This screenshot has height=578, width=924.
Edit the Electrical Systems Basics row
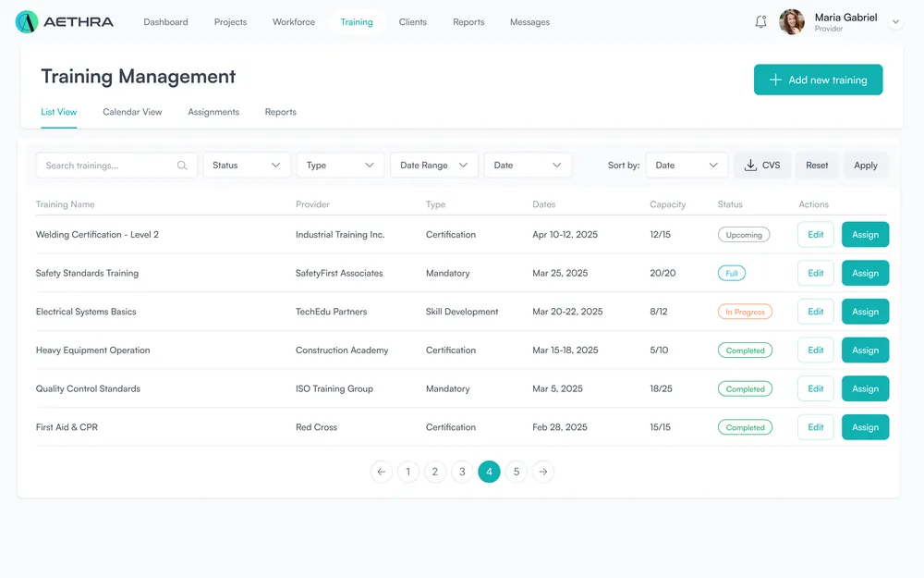pyautogui.click(x=816, y=312)
